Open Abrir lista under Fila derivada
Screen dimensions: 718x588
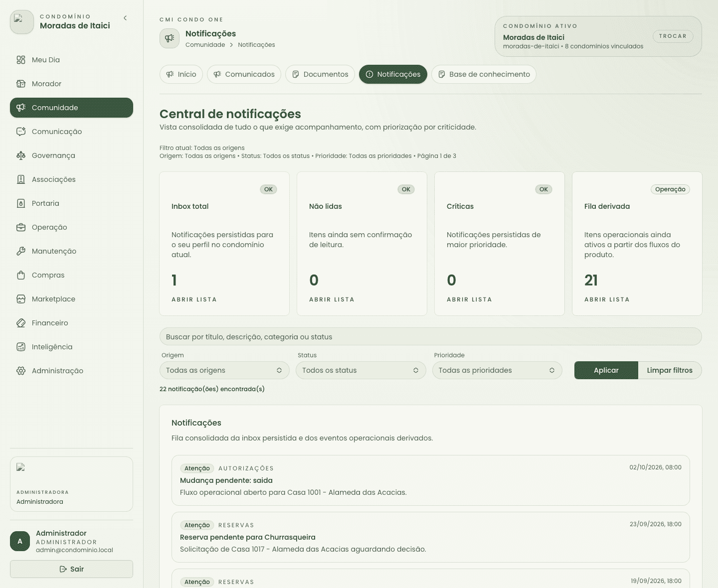pyautogui.click(x=607, y=299)
